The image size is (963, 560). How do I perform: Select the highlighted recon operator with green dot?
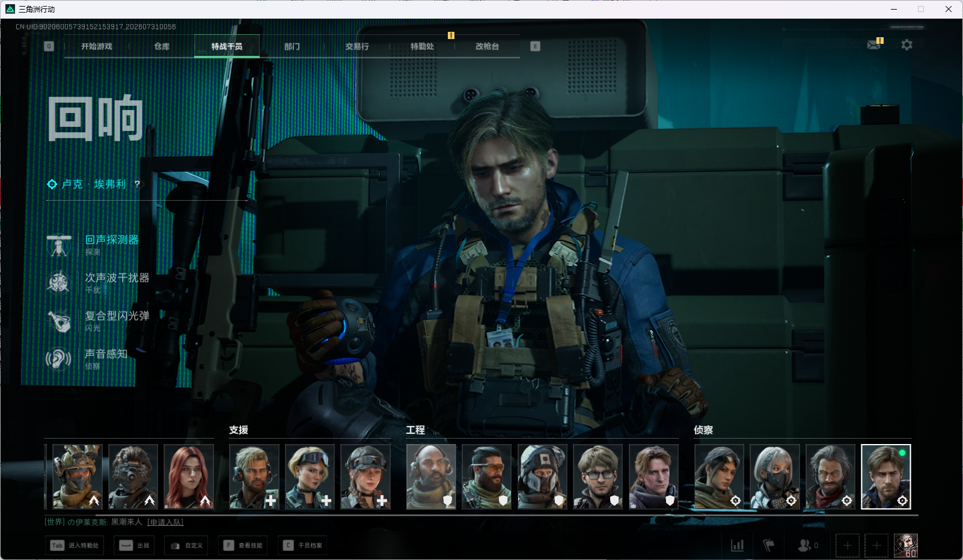pyautogui.click(x=886, y=477)
